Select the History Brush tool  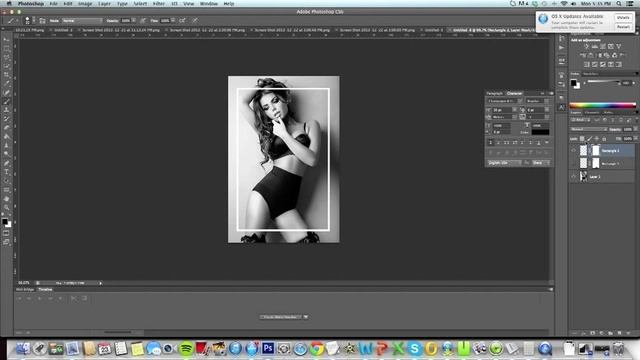coord(7,119)
